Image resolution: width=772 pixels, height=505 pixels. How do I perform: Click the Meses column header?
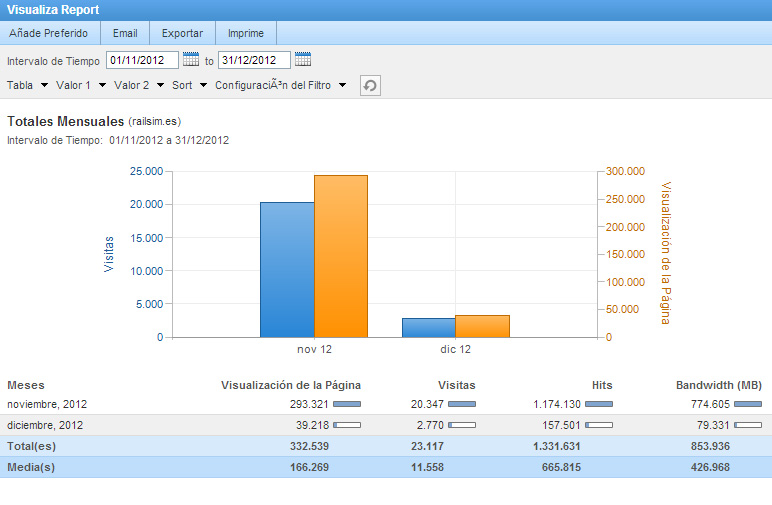26,385
